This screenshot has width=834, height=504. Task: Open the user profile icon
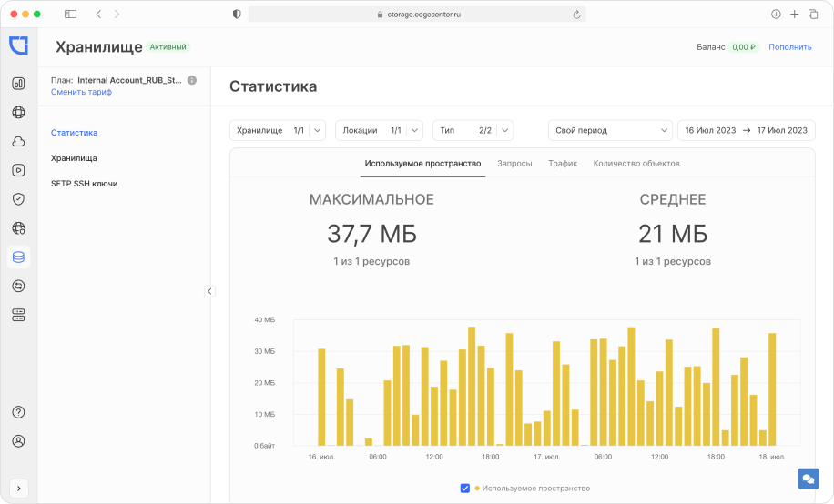tap(18, 441)
